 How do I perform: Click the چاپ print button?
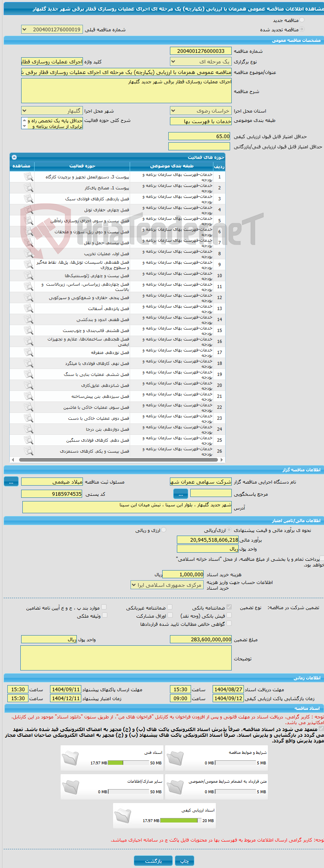coord(185,861)
